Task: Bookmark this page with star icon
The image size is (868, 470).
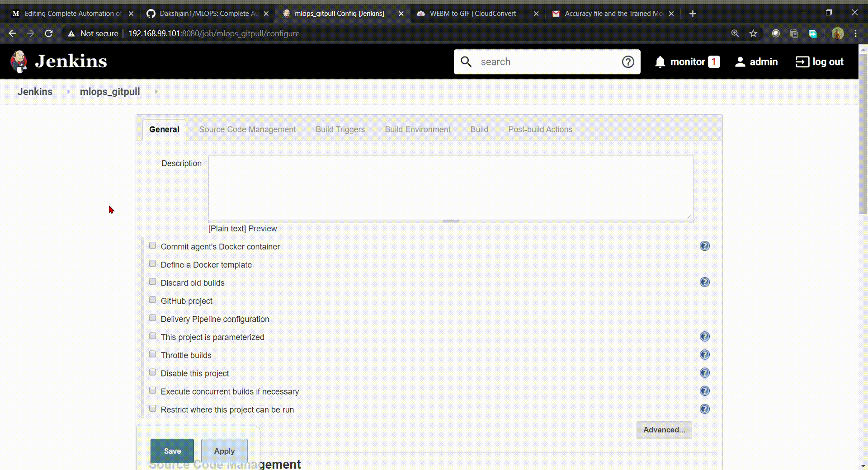Action: pyautogui.click(x=753, y=33)
